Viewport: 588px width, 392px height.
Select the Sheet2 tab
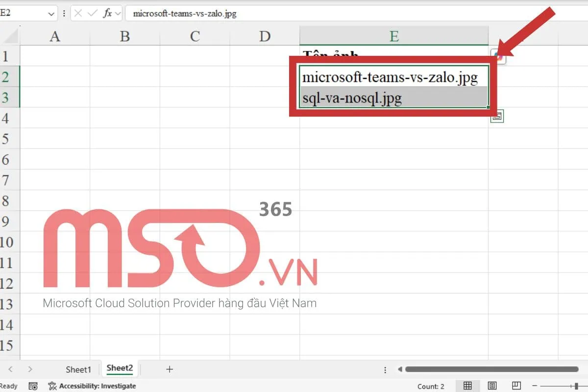[119, 368]
